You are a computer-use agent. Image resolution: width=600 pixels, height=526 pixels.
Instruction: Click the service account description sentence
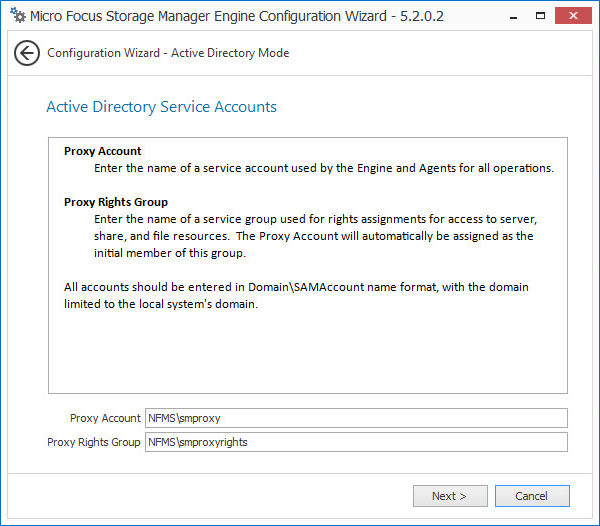(324, 168)
